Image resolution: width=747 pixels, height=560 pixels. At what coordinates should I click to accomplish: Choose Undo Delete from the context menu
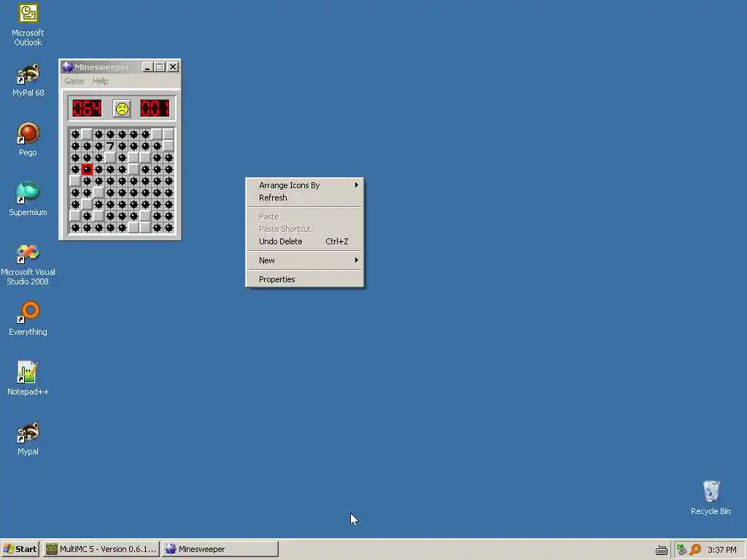[x=304, y=241]
